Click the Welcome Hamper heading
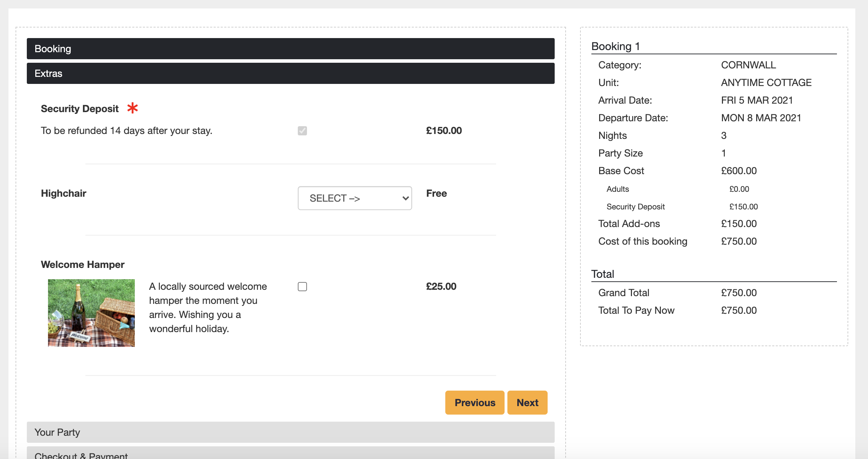The height and width of the screenshot is (459, 868). coord(83,264)
